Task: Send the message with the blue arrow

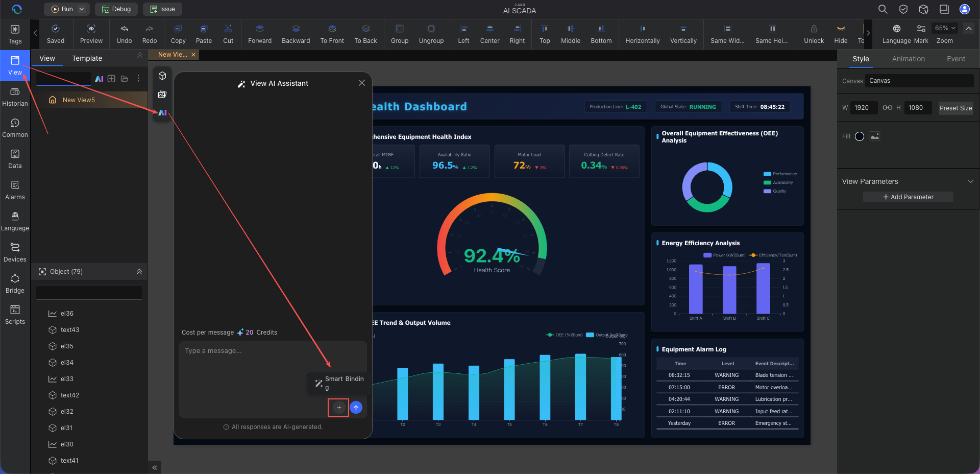Action: point(356,408)
